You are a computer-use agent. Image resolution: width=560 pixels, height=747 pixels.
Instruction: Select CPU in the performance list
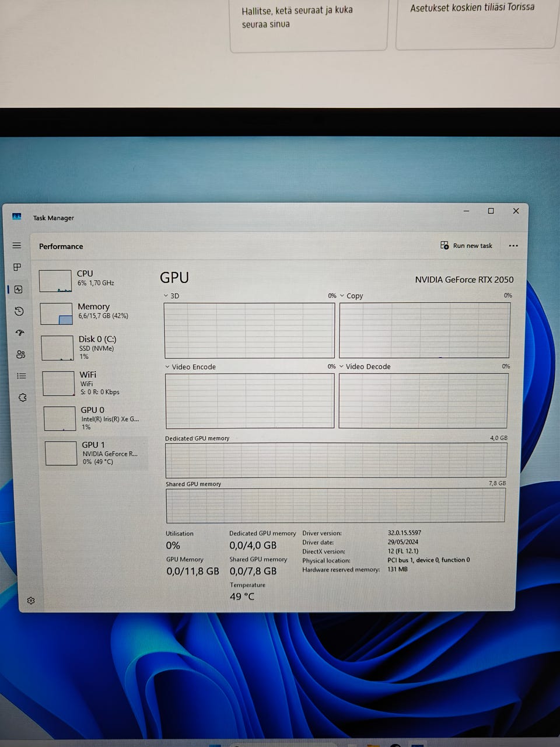92,281
